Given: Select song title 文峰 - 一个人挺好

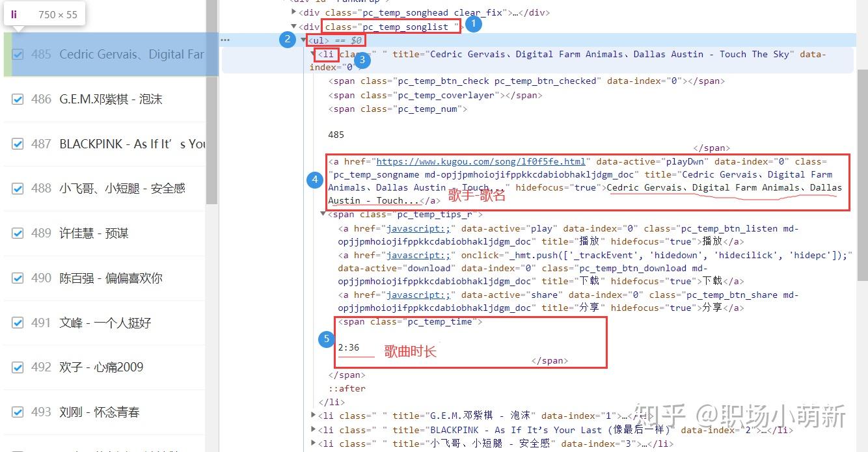Looking at the screenshot, I should pos(105,323).
